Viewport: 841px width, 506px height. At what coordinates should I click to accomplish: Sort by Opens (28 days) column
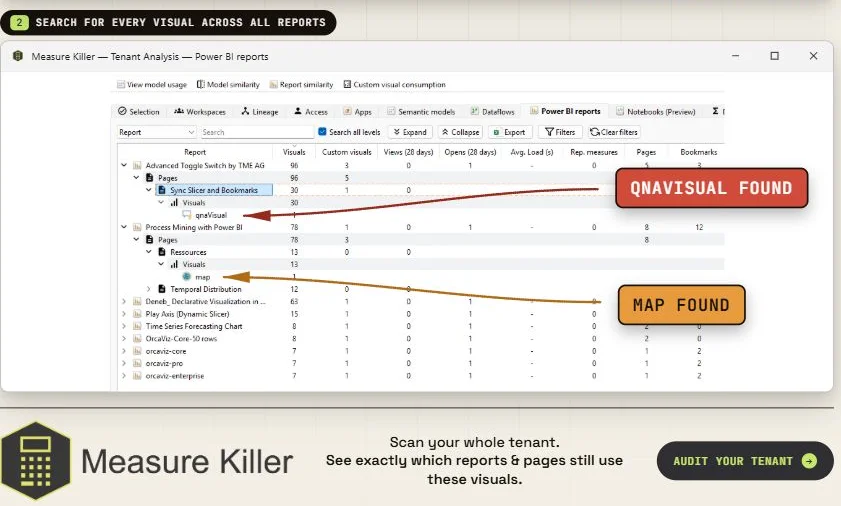click(x=470, y=152)
